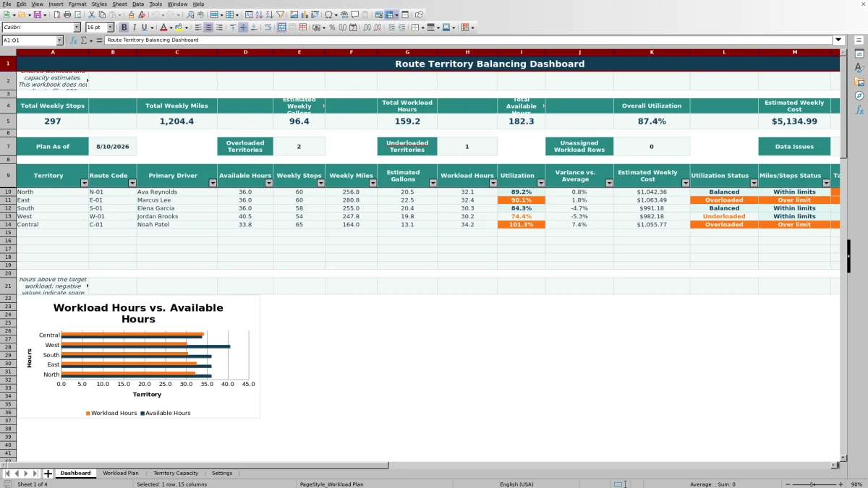Open the sidebar Properties icon

tap(859, 53)
